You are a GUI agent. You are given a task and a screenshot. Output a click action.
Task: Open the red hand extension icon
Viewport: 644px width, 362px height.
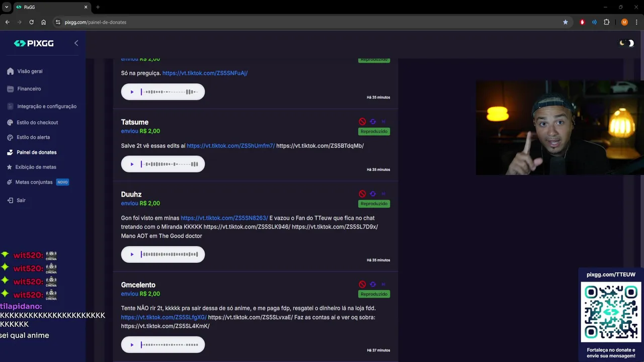click(582, 22)
